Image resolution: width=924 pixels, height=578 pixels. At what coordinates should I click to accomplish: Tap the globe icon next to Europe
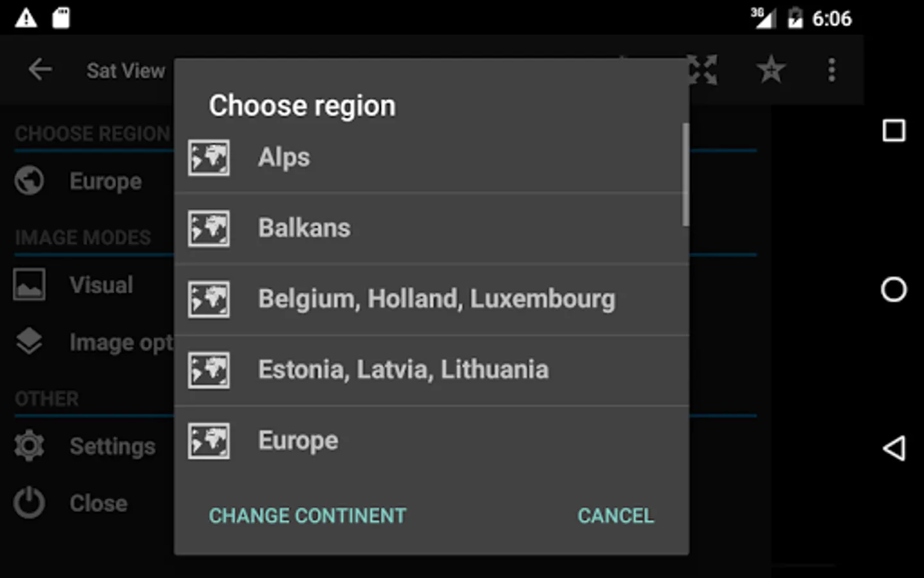tap(30, 181)
